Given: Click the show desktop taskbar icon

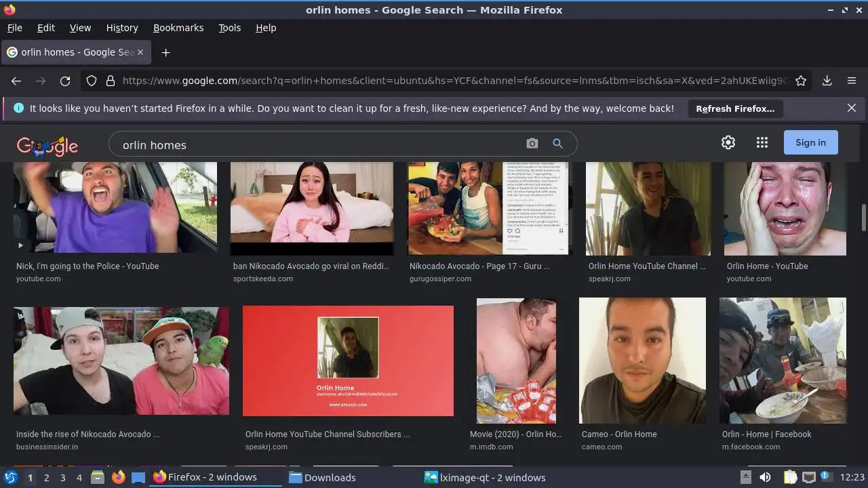Looking at the screenshot, I should 138,477.
